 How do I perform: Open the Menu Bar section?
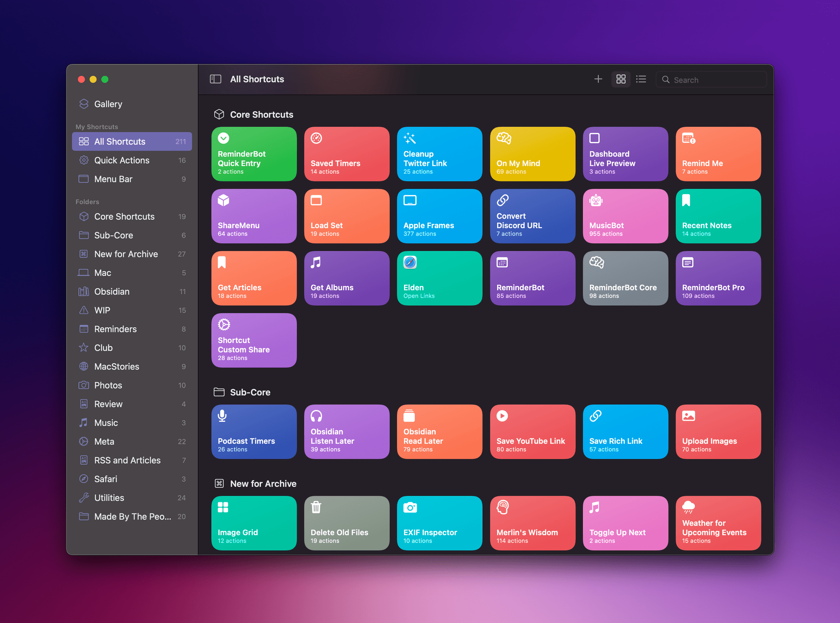[x=132, y=179]
